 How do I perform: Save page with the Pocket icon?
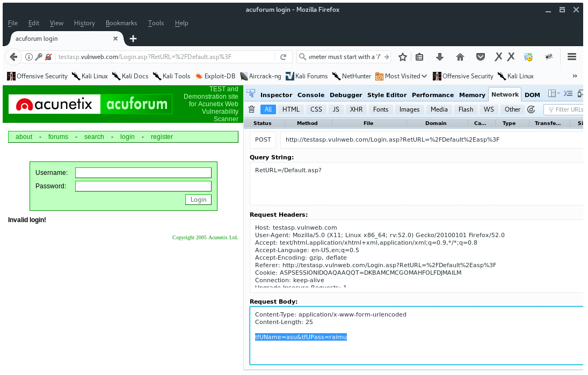[x=481, y=57]
